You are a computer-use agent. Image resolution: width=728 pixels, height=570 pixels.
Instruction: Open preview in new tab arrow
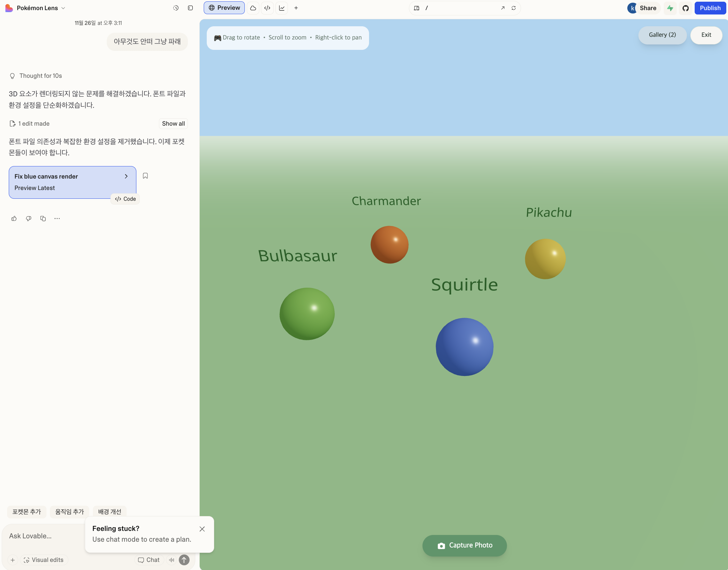pyautogui.click(x=503, y=8)
